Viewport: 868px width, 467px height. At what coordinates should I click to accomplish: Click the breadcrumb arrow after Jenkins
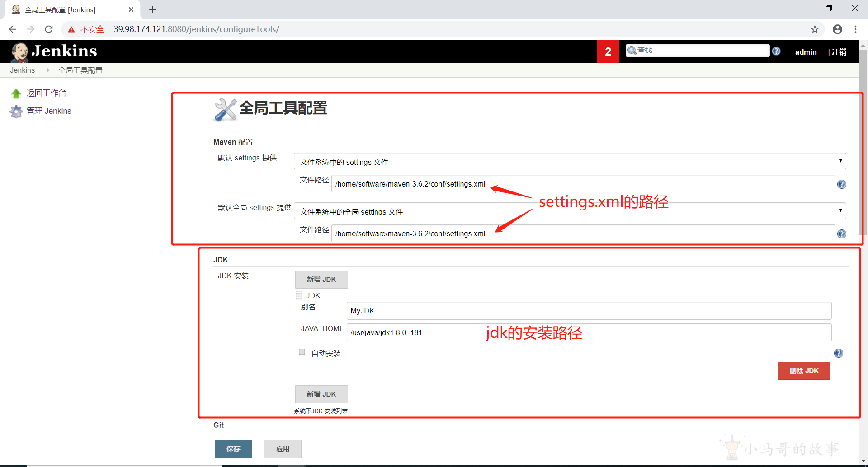pos(48,70)
